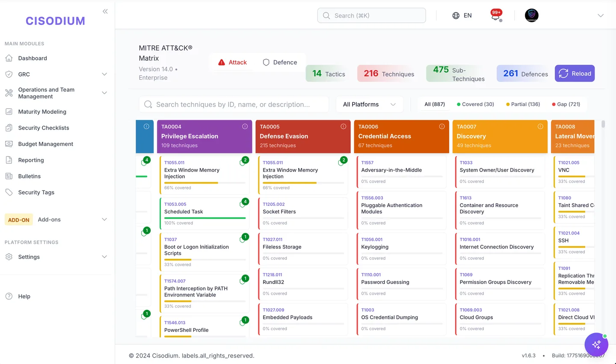
Task: Click the Budget Management icon
Action: pyautogui.click(x=9, y=144)
